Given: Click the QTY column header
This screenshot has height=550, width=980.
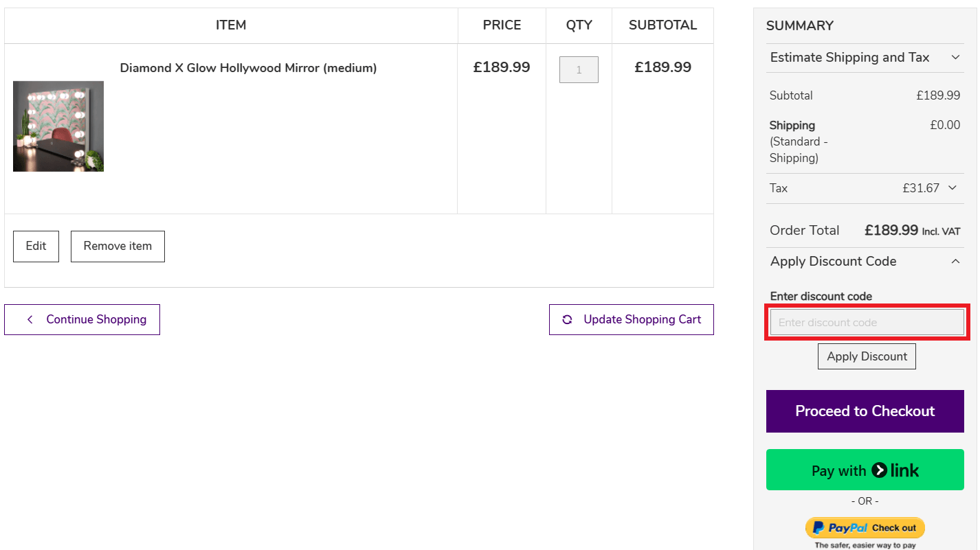Looking at the screenshot, I should point(579,25).
